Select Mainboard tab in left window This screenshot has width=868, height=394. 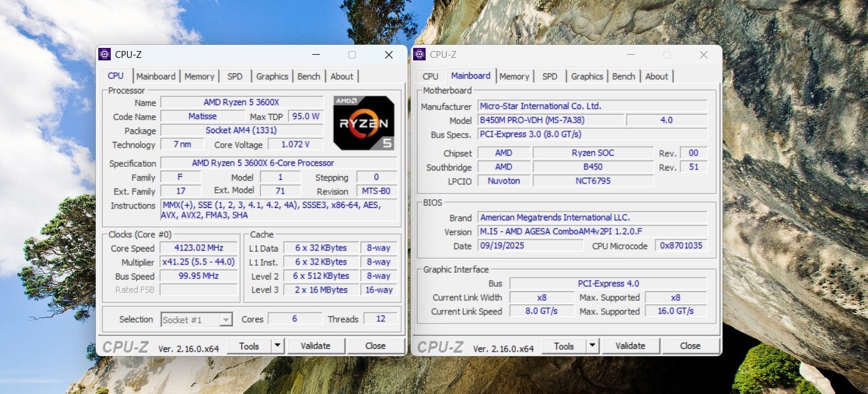coord(156,77)
